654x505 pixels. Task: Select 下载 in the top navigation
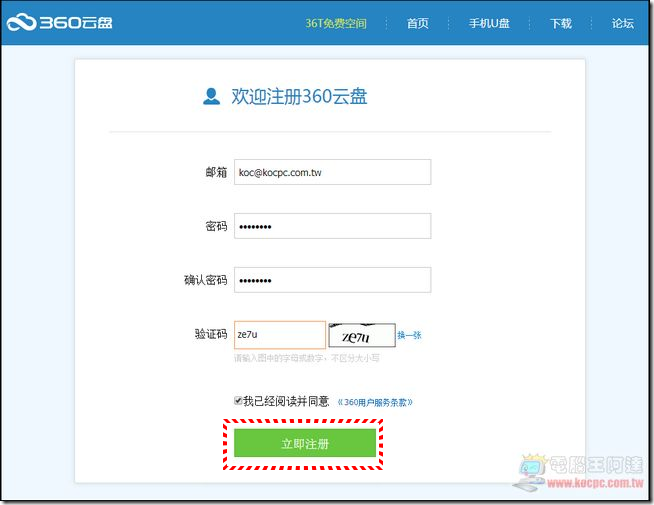point(561,23)
